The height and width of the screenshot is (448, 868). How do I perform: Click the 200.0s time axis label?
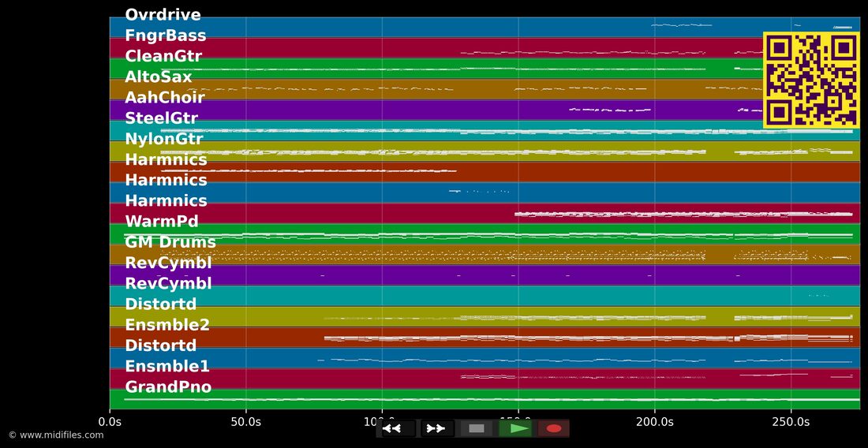click(654, 422)
